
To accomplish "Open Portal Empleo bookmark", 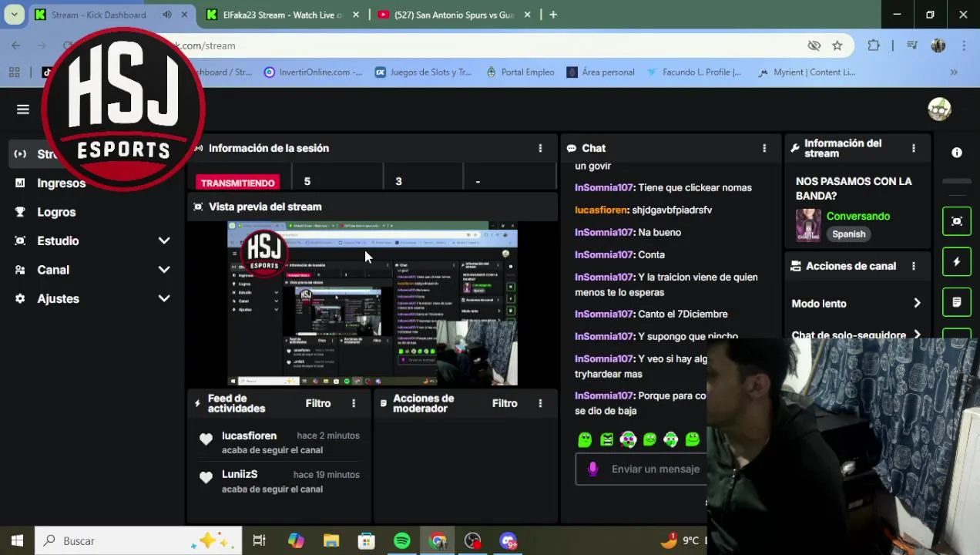I will (520, 72).
